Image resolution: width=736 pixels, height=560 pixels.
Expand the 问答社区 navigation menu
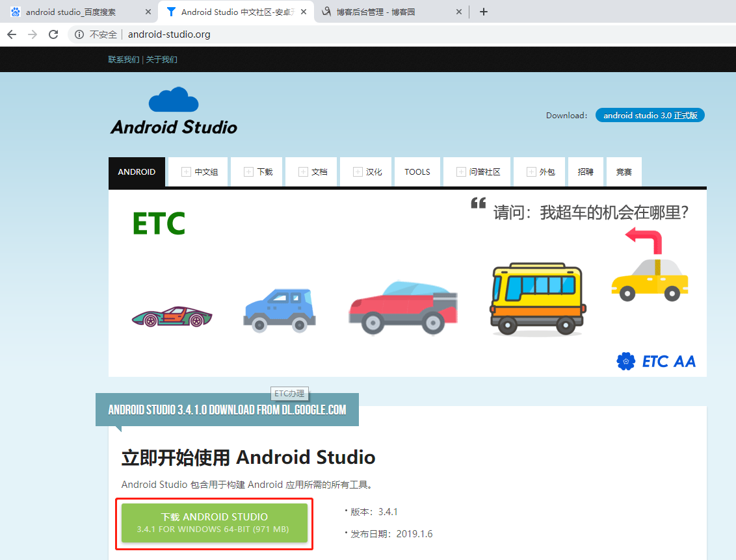coord(478,172)
